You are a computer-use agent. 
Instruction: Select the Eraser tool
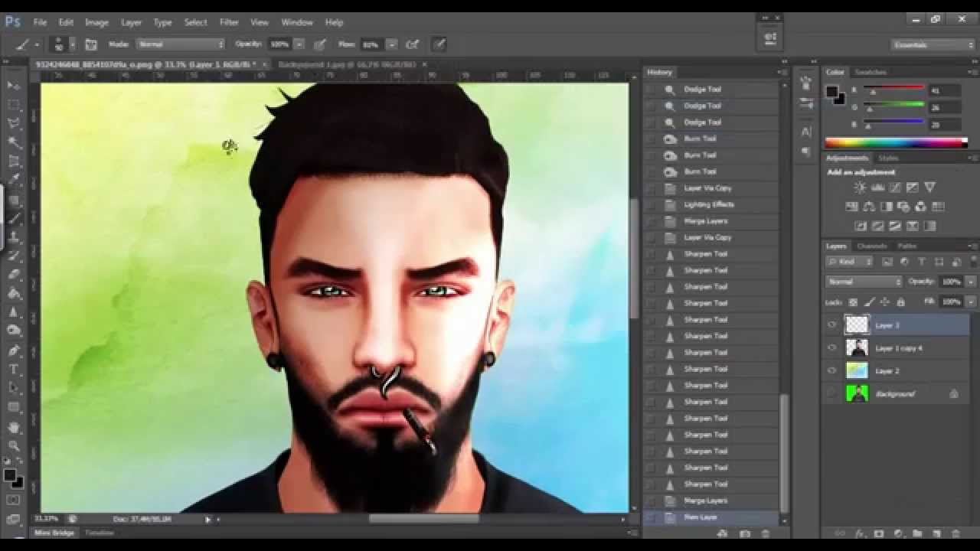(x=14, y=274)
